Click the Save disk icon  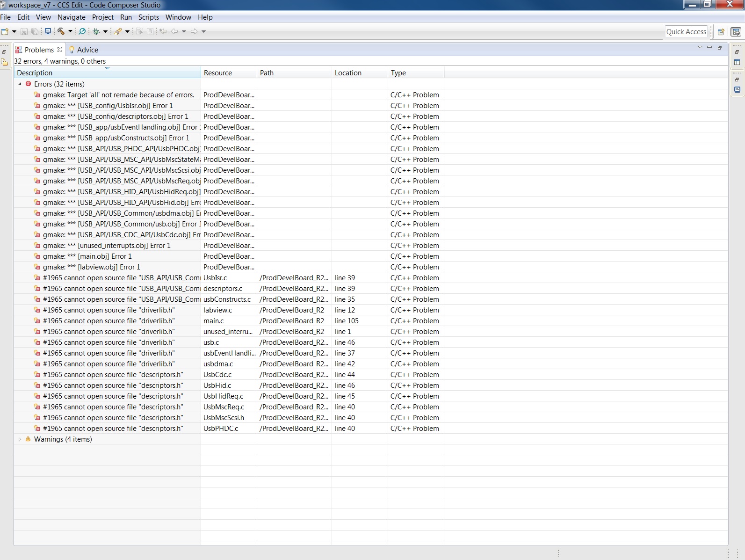point(24,31)
